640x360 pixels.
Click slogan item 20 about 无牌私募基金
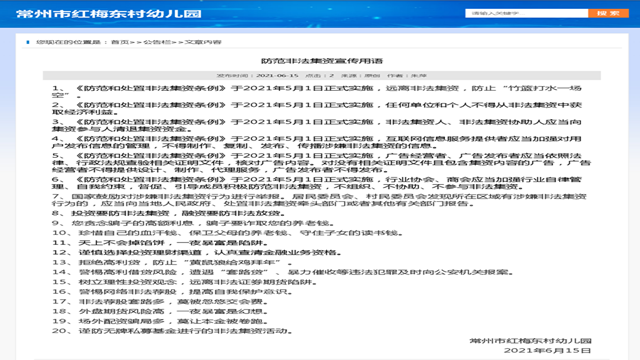pos(172,331)
